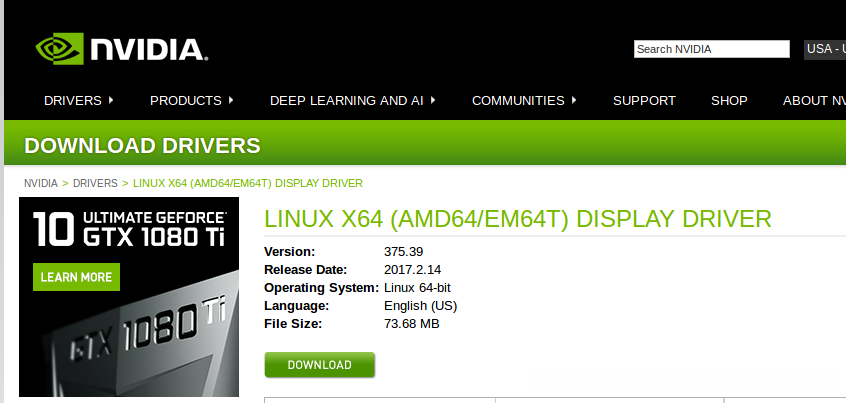The width and height of the screenshot is (846, 403).
Task: Click the Language: label
Action: [296, 306]
